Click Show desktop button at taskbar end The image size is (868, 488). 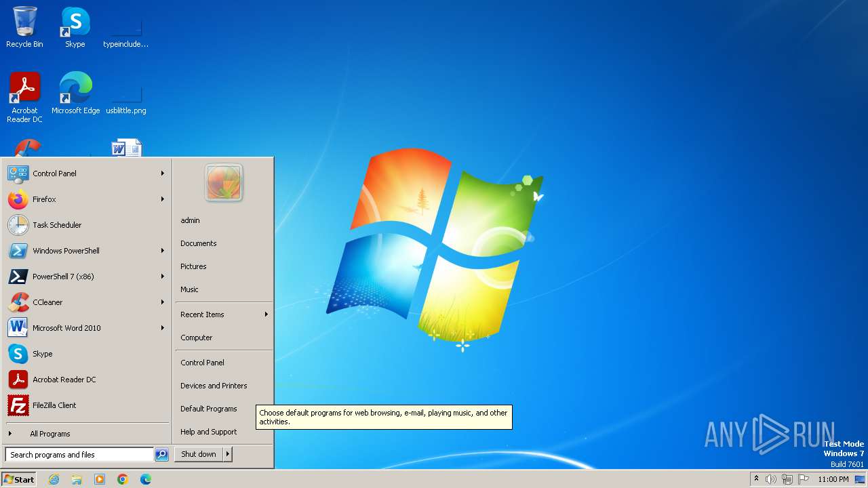(x=861, y=479)
